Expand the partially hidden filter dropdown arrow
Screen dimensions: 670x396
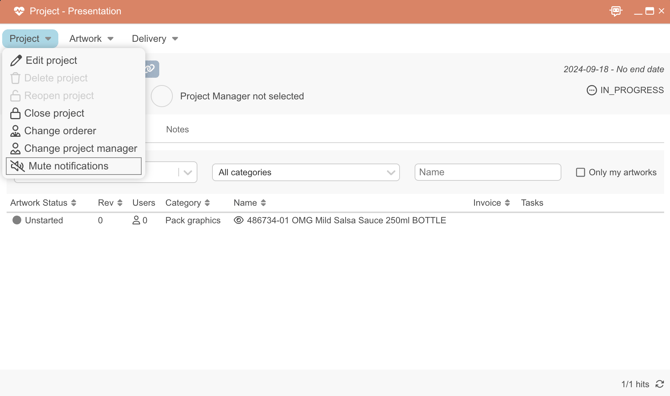[188, 173]
